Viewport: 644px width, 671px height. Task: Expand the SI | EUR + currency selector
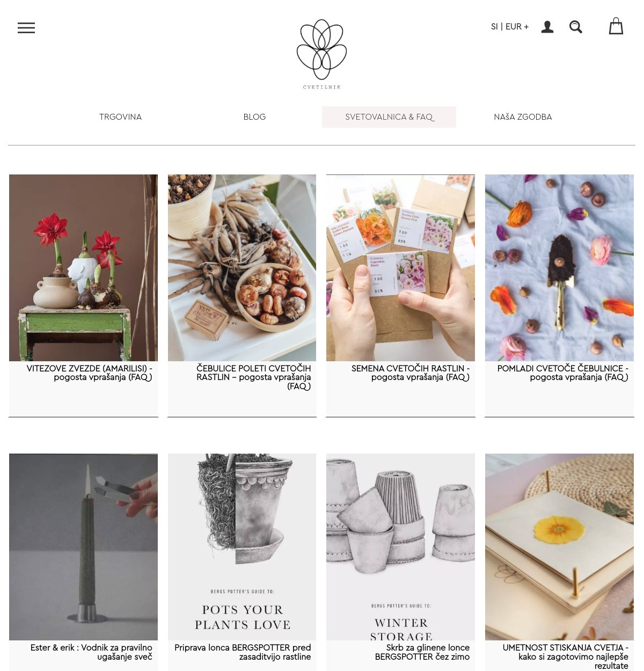(x=510, y=26)
